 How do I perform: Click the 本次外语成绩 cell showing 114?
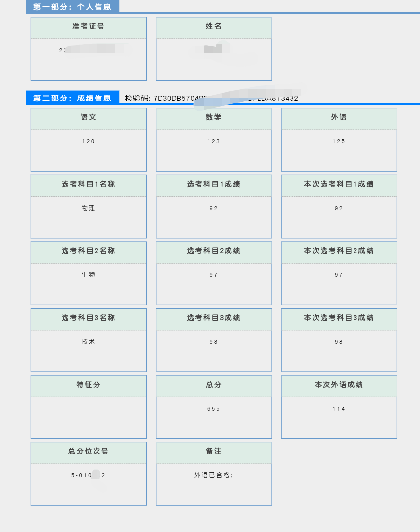[x=339, y=408]
